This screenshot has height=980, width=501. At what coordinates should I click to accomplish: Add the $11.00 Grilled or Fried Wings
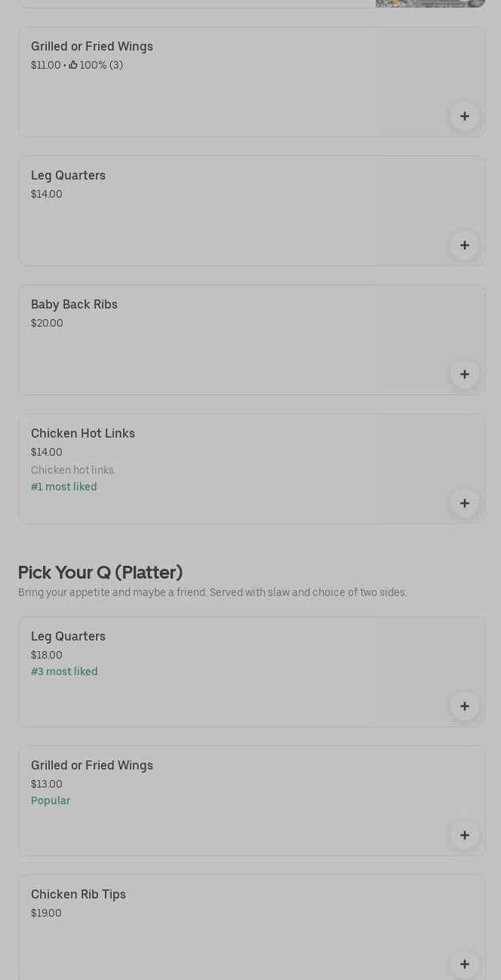coord(464,116)
